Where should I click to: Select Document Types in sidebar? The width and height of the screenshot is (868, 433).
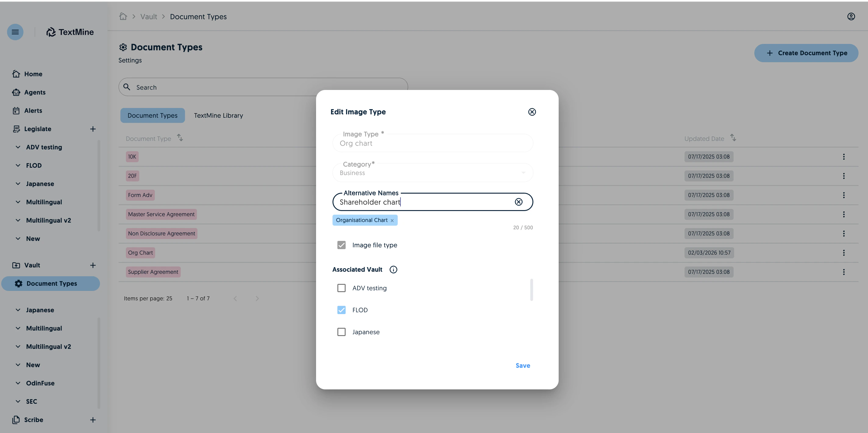(x=51, y=284)
